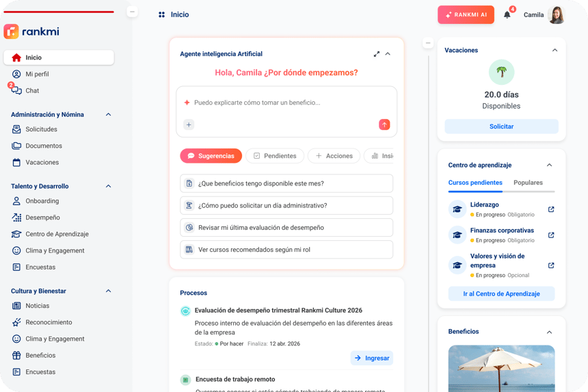Click Ingresar for the performance evaluation

click(x=372, y=358)
